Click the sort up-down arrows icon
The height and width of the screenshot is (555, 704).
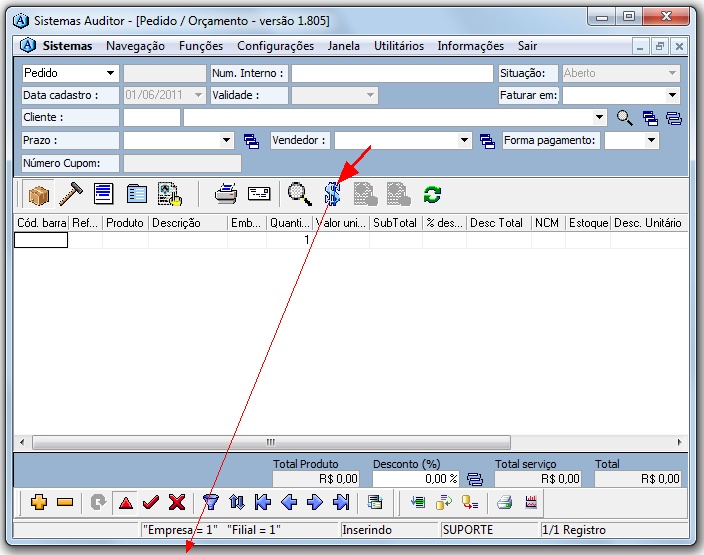(237, 502)
